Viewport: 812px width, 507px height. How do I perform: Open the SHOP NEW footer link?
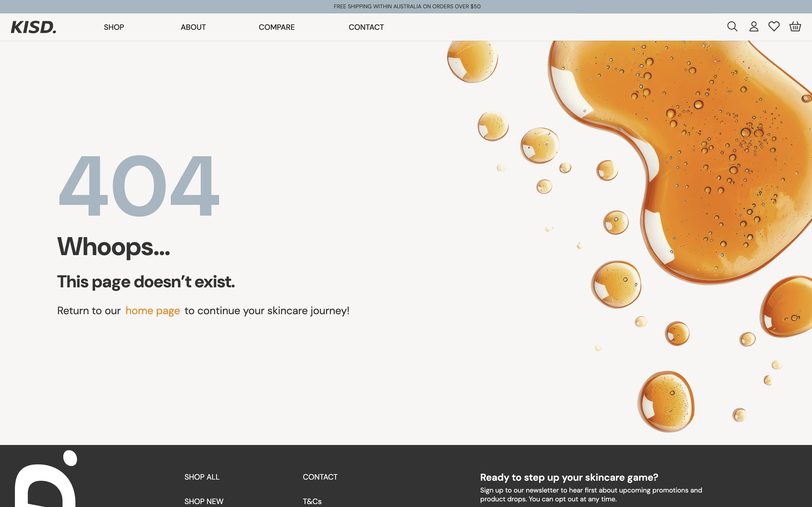(x=204, y=501)
